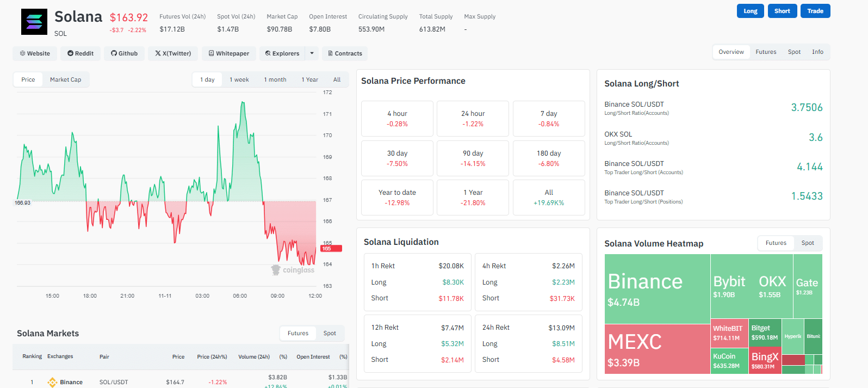Switch Solana Markets to Spot
The width and height of the screenshot is (868, 388).
point(330,334)
